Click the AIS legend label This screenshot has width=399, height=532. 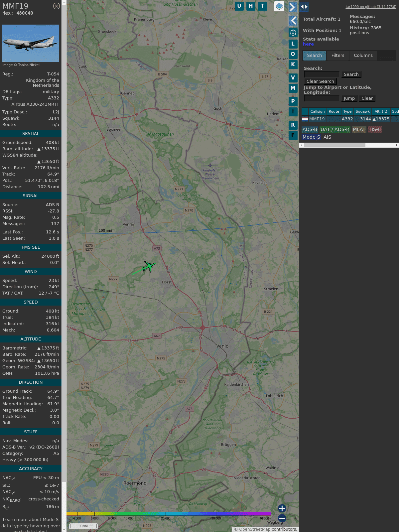pos(328,137)
